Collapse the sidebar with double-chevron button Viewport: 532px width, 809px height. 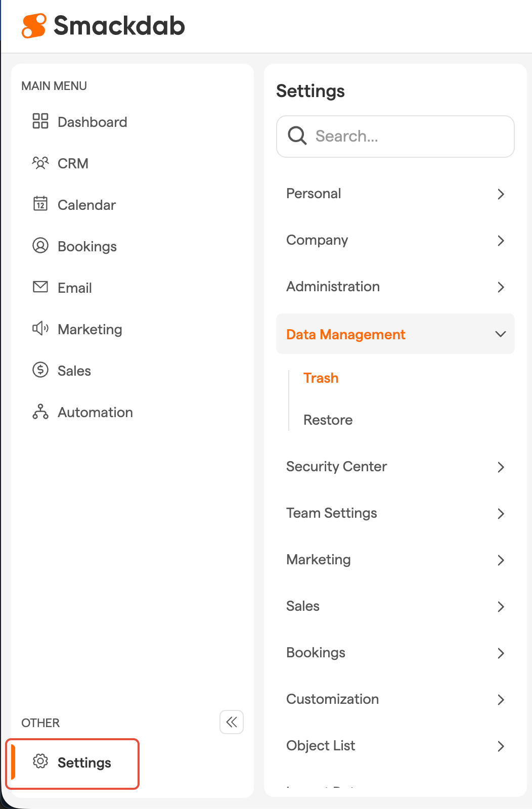pos(232,722)
